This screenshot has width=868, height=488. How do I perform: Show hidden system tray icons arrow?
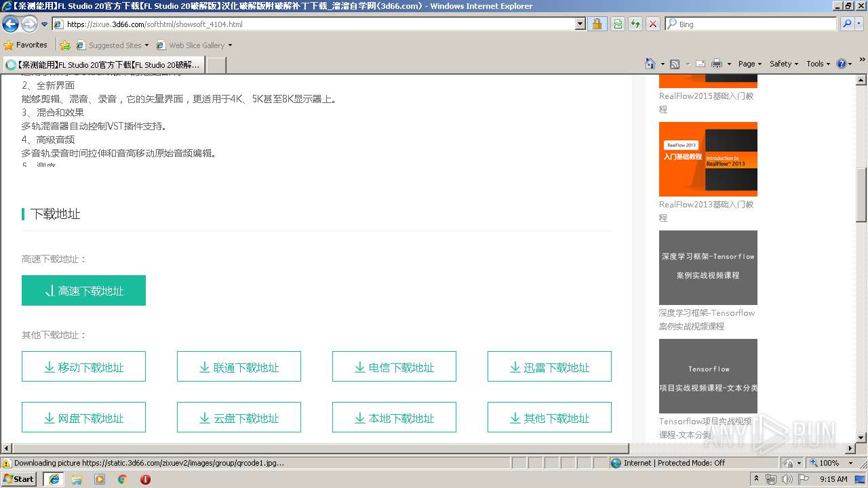point(757,479)
